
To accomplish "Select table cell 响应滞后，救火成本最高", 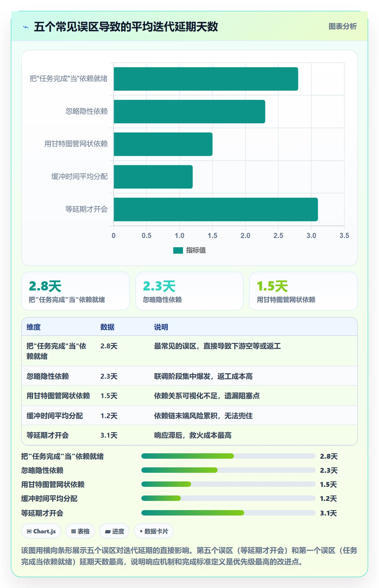I will [193, 435].
